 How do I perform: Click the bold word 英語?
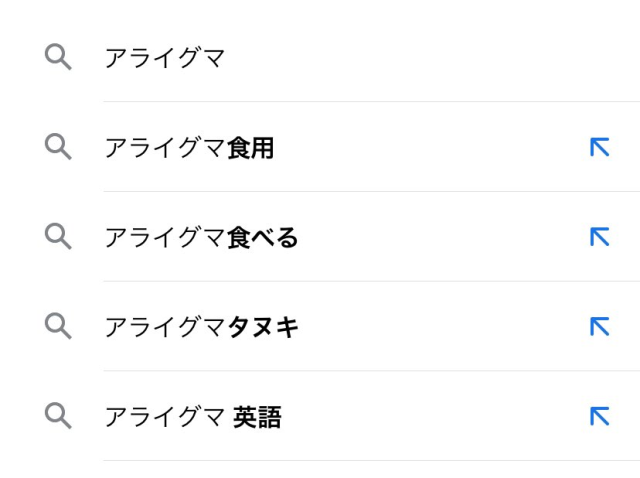[x=258, y=417]
